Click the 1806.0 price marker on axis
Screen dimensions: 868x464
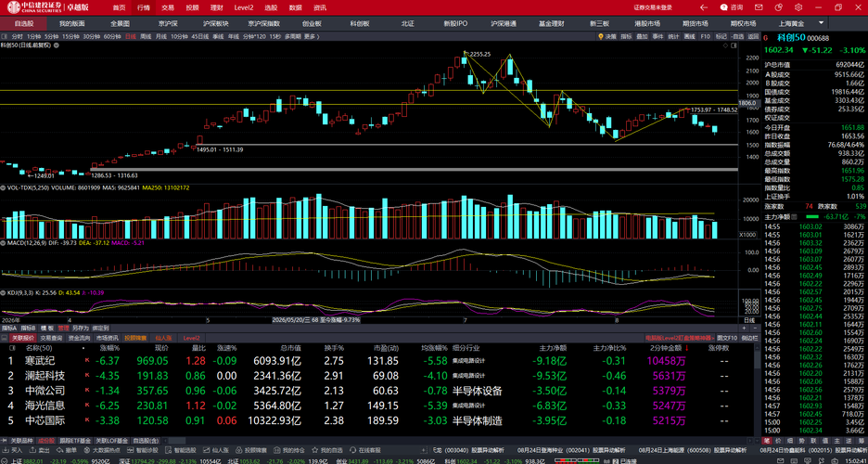pyautogui.click(x=747, y=104)
